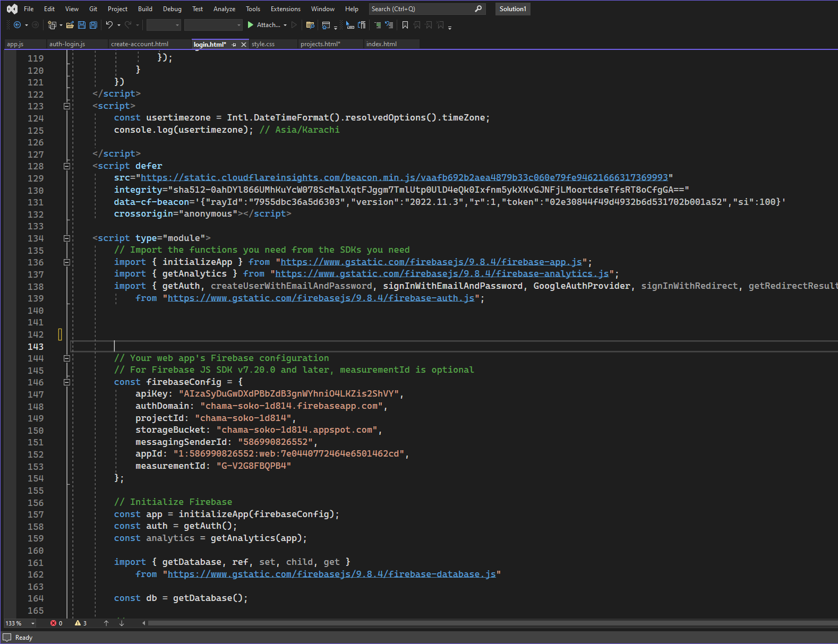Click the warnings triangle icon showing 3

click(x=78, y=623)
